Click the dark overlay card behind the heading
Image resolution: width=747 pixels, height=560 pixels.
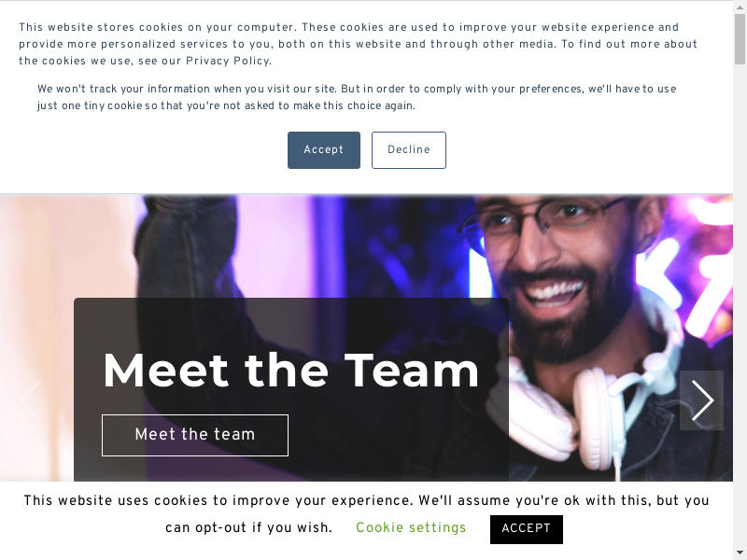291,389
